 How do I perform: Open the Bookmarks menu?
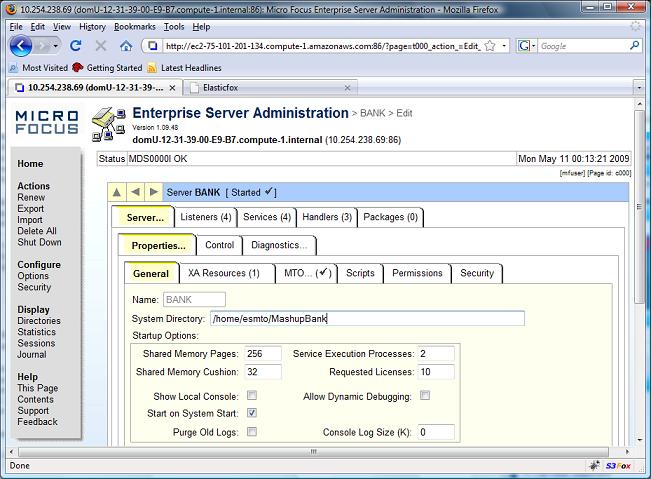coord(135,27)
